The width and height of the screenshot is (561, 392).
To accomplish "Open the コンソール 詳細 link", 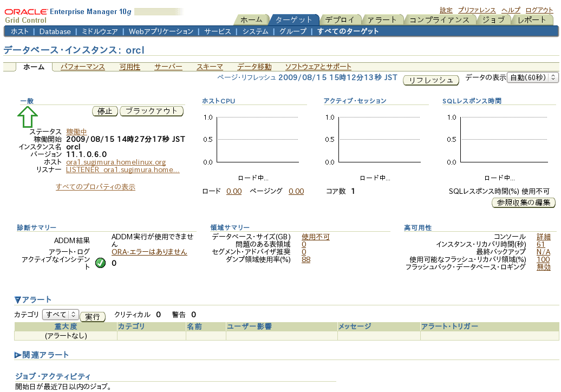I will 544,237.
